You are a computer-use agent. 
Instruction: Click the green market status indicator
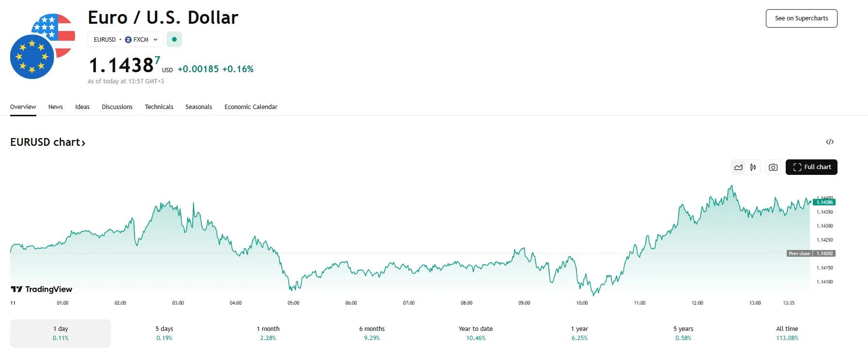(174, 39)
